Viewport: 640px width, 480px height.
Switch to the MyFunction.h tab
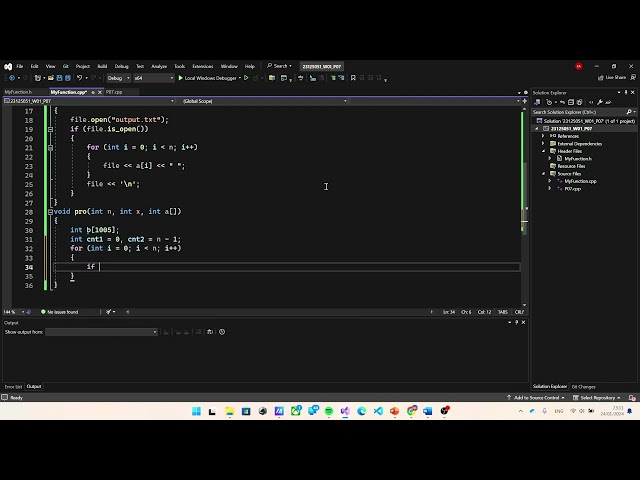click(18, 92)
